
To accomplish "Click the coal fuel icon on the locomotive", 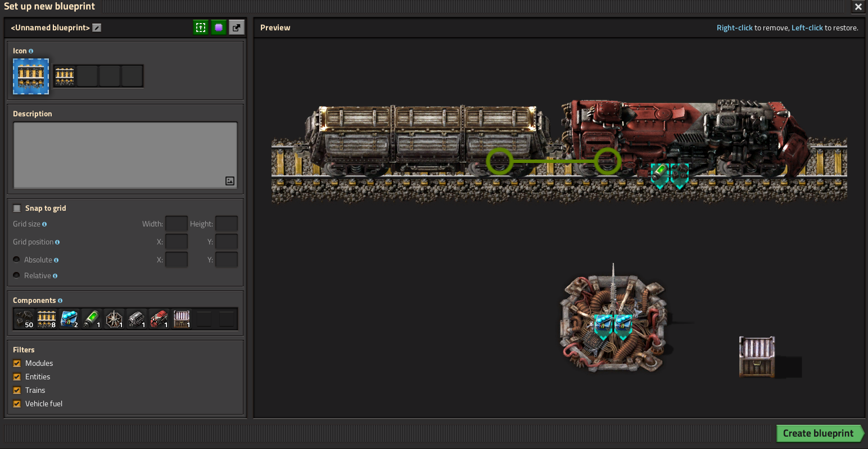I will click(680, 175).
